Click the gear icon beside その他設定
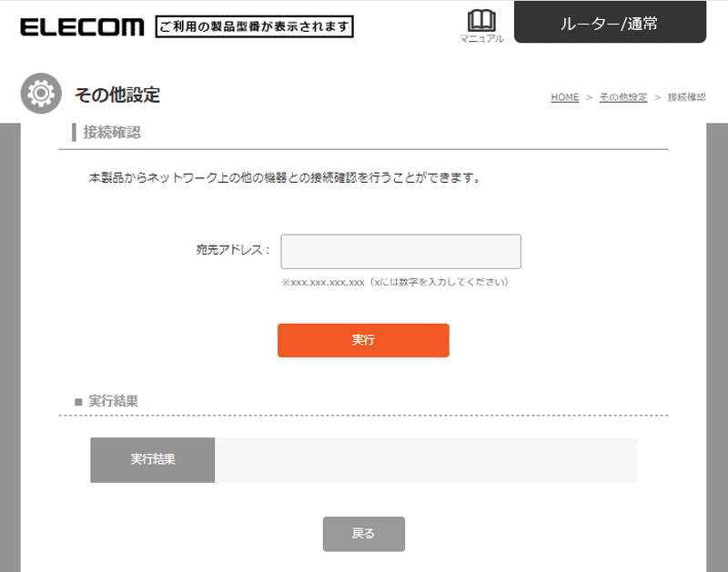 [41, 94]
